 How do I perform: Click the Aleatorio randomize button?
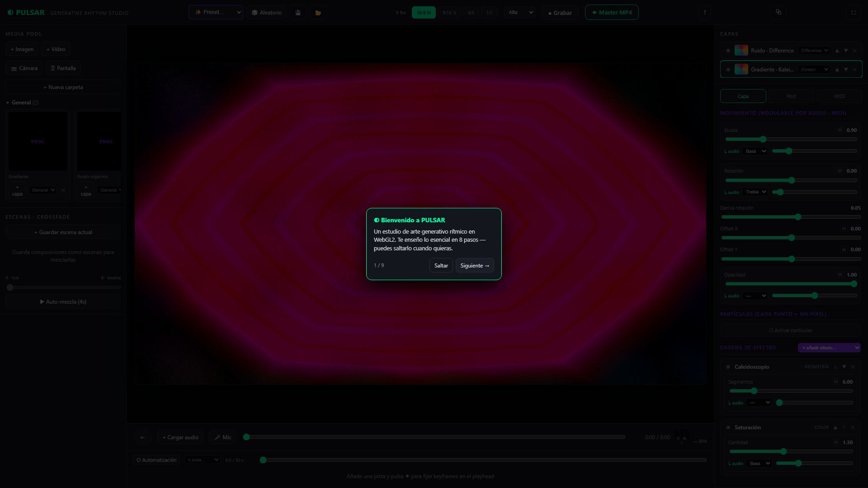[267, 13]
